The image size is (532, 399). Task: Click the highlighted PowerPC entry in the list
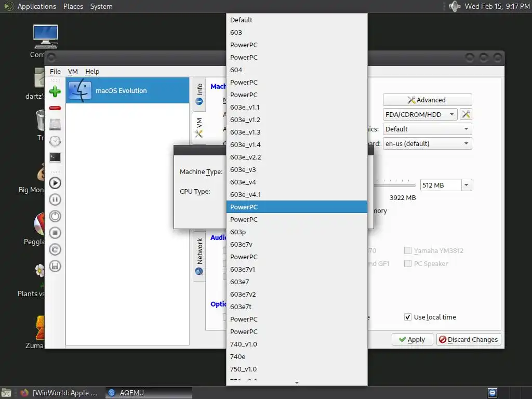297,207
